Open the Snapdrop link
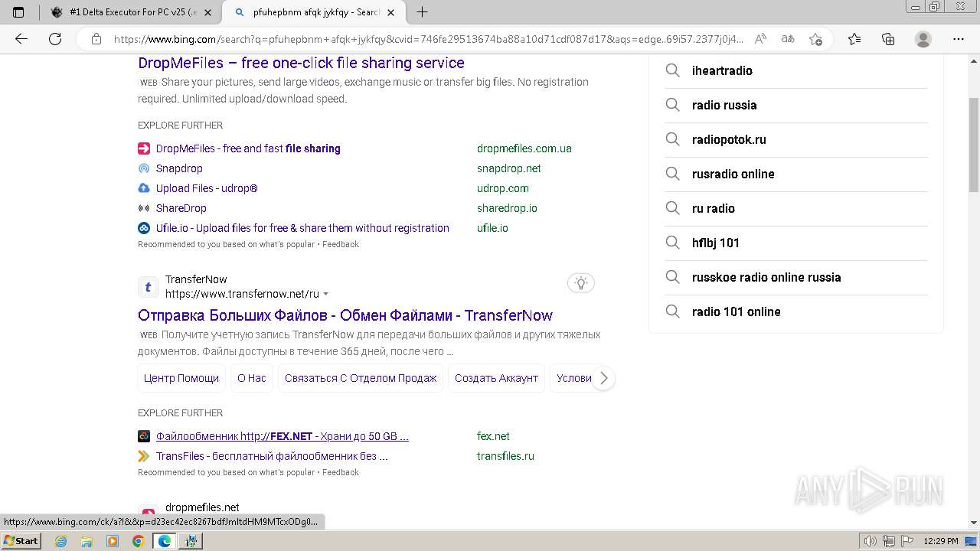Screen dimensions: 980x551 179,168
